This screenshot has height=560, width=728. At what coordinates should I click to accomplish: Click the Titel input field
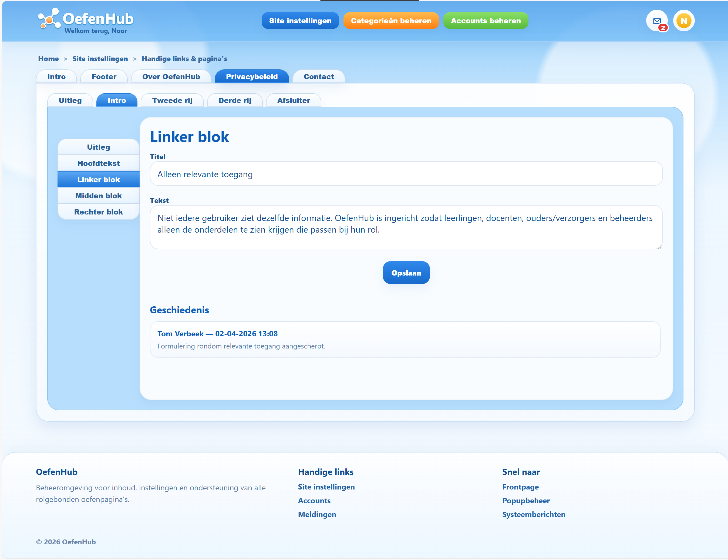[x=406, y=174]
